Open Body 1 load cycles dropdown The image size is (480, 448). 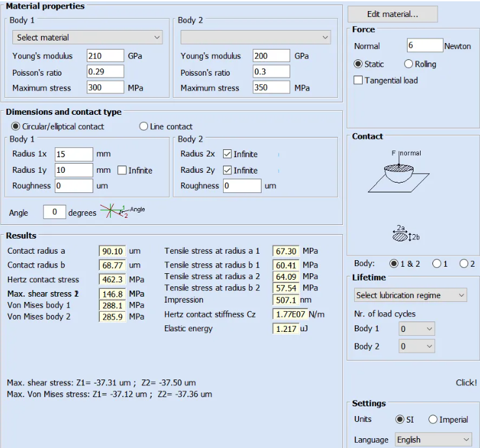tap(417, 329)
